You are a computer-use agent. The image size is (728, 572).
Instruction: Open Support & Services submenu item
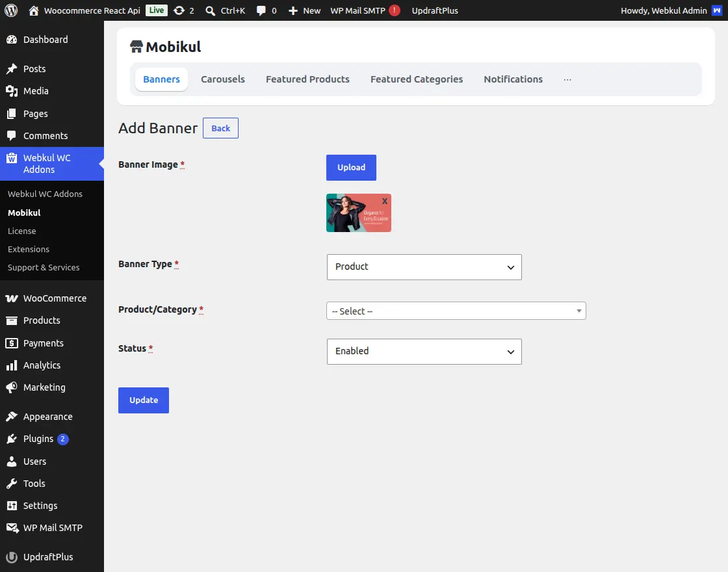[x=44, y=267]
